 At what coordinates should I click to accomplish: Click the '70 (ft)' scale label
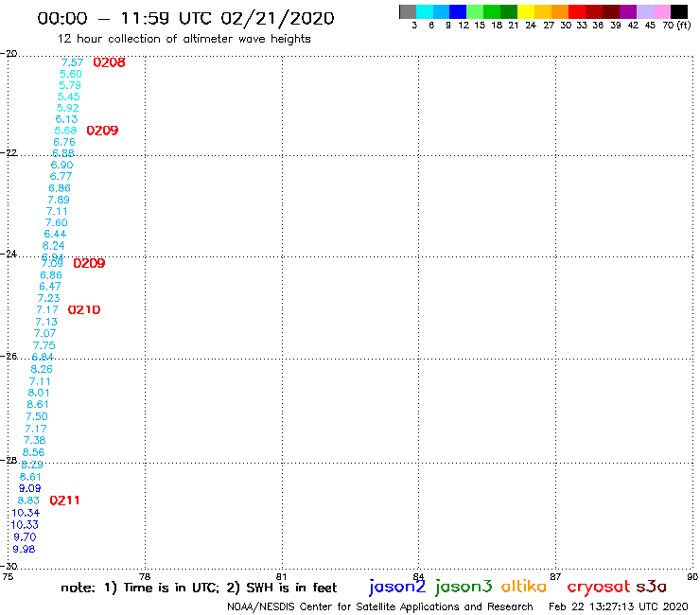pos(676,26)
